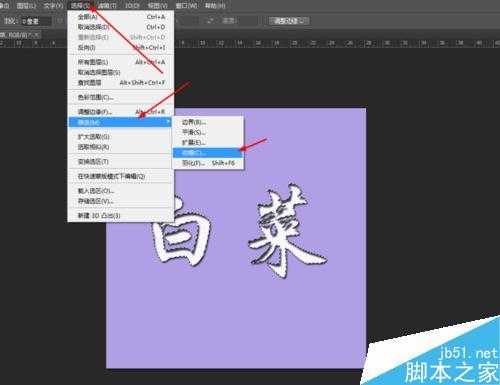Click the swap width-height icon in options bar
The width and height of the screenshot is (500, 385).
coord(210,21)
